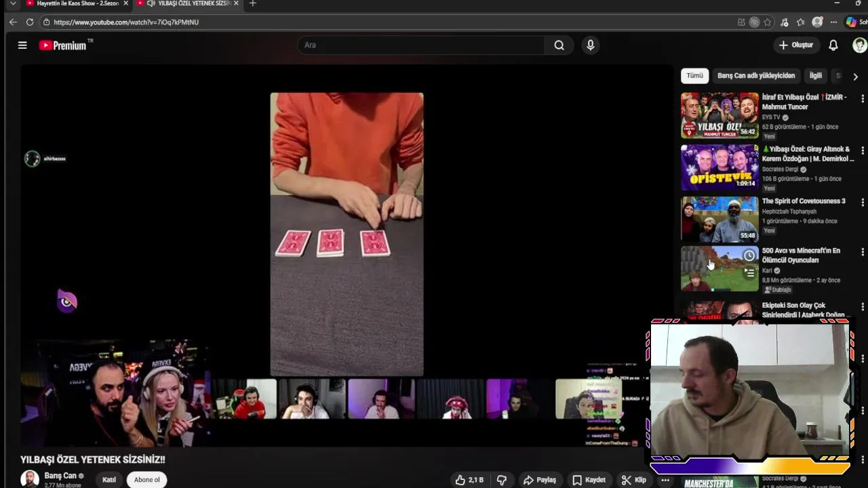The width and height of the screenshot is (868, 488).
Task: Open the notifications bell
Action: [833, 45]
